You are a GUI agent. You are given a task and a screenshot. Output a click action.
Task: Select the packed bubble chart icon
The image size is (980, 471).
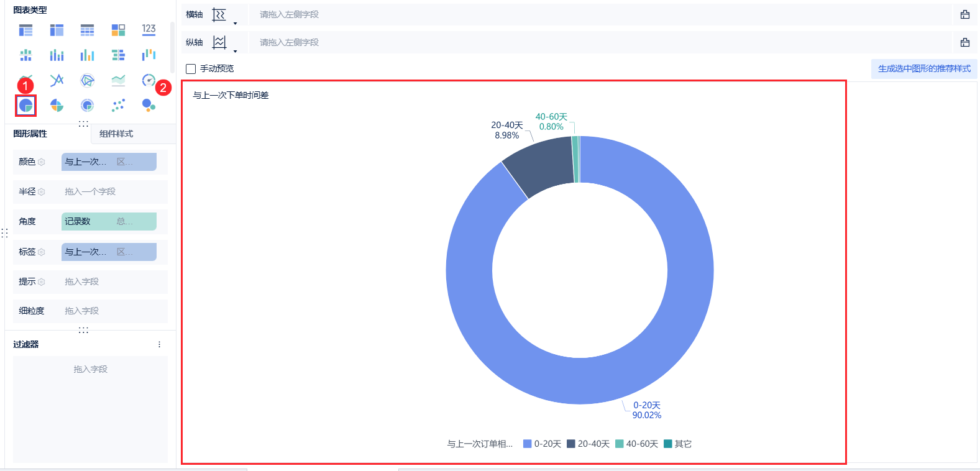(x=149, y=106)
